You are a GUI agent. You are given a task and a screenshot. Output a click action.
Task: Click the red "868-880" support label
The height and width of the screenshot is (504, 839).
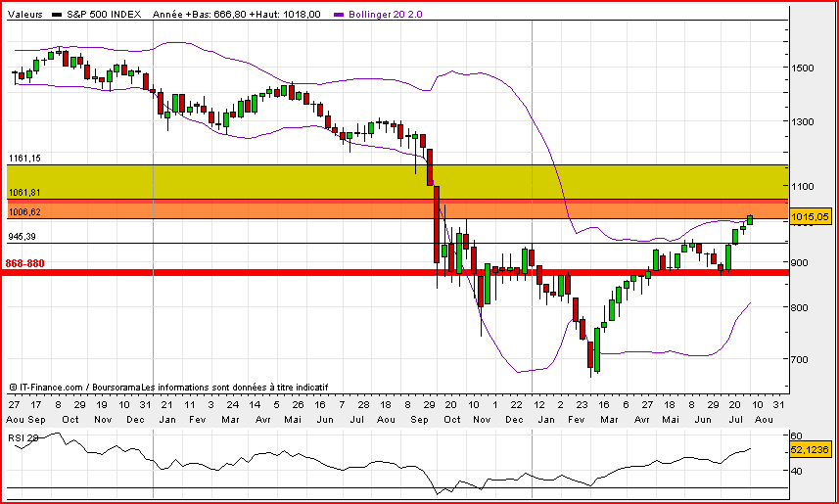(x=24, y=263)
